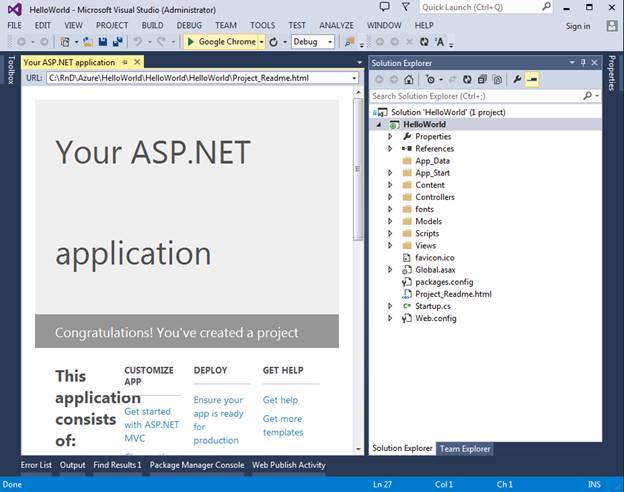The height and width of the screenshot is (492, 624).
Task: Open the Error List tab
Action: tap(36, 465)
